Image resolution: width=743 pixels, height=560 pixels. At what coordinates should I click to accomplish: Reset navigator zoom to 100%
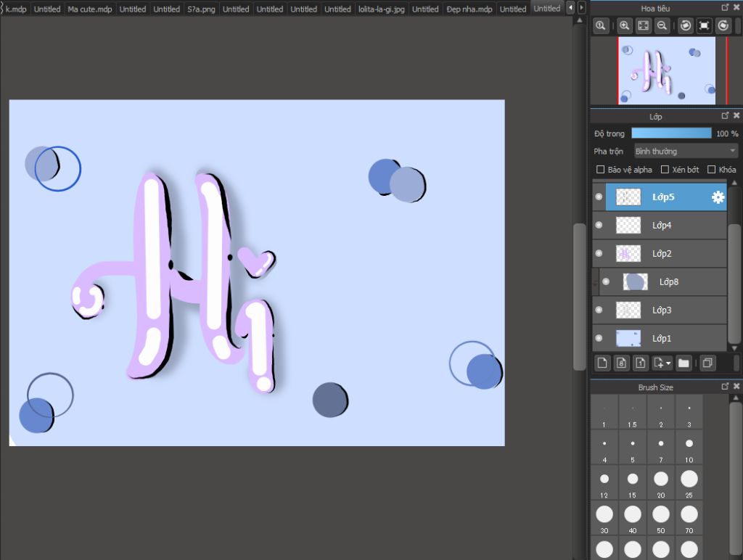pos(600,26)
